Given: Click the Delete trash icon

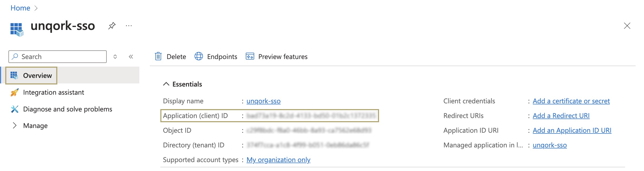Looking at the screenshot, I should 158,56.
